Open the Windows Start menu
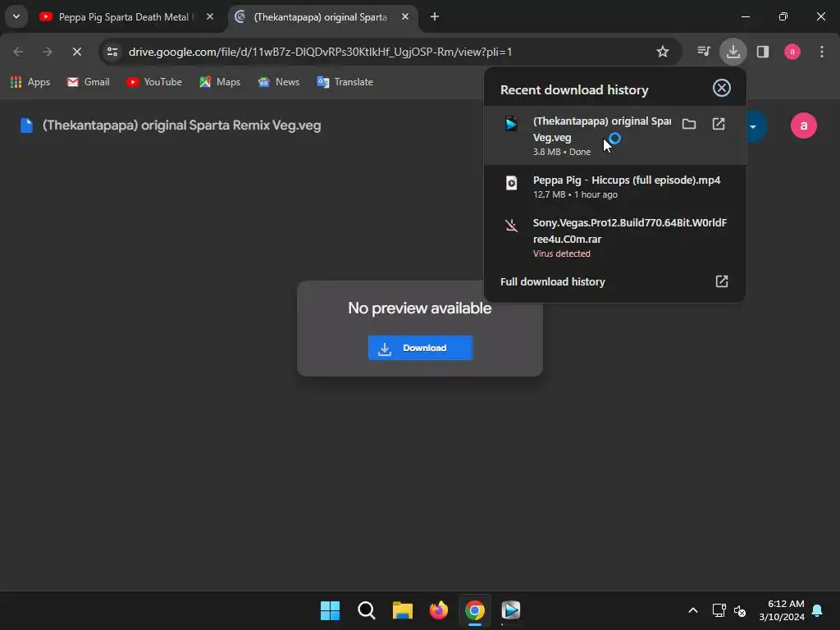The height and width of the screenshot is (630, 840). pos(330,610)
